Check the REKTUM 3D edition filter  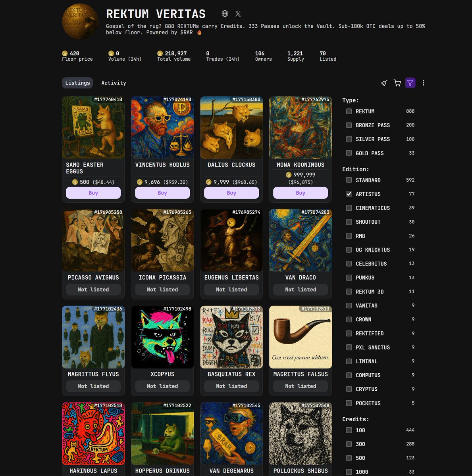[349, 292]
